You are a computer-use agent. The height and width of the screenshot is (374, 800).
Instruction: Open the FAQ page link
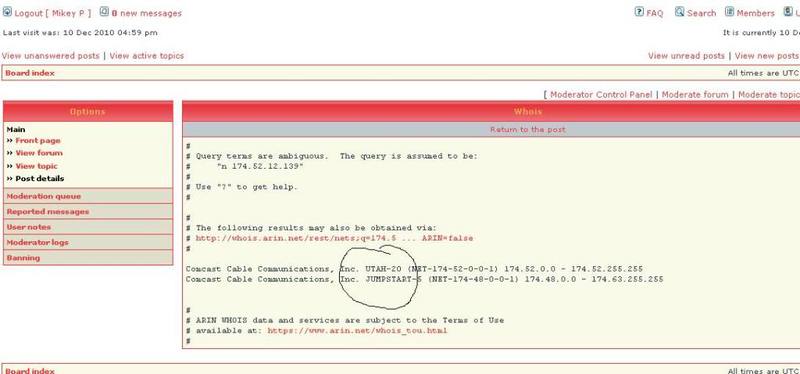[x=655, y=13]
